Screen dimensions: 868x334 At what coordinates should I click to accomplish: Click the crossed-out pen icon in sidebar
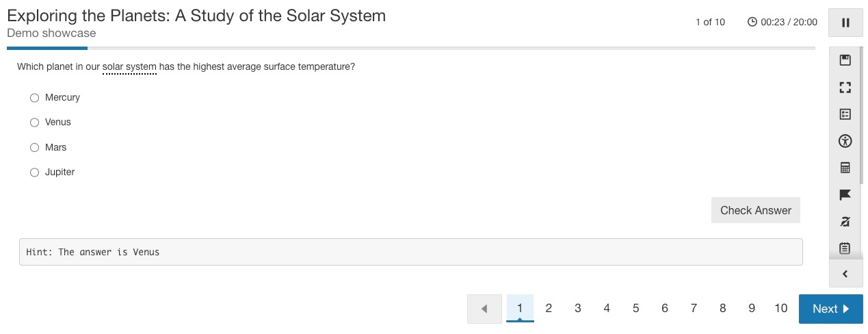tap(845, 221)
